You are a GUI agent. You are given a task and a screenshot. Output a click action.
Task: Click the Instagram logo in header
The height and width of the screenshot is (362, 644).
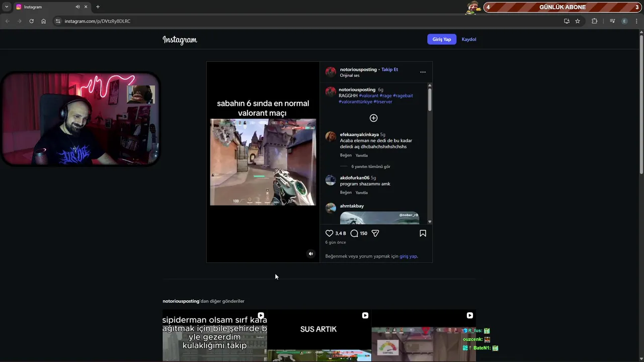tap(180, 40)
